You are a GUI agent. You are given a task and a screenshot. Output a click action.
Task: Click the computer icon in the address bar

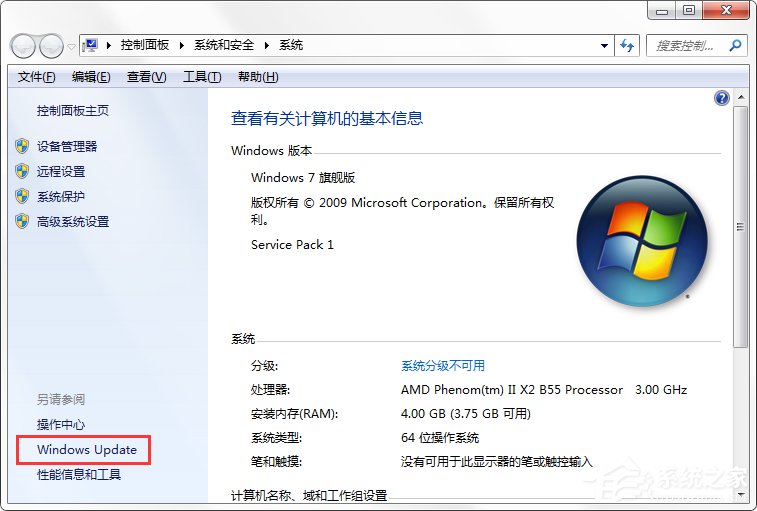tap(92, 45)
